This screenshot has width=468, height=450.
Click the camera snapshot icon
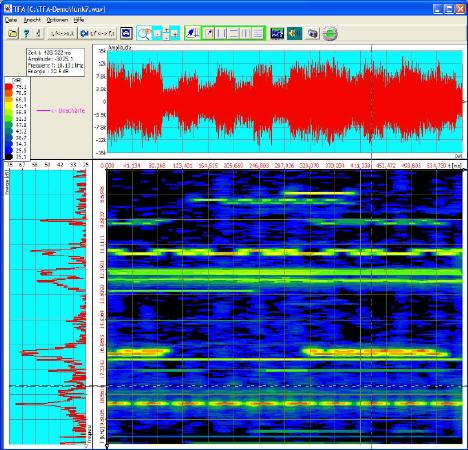coord(313,33)
